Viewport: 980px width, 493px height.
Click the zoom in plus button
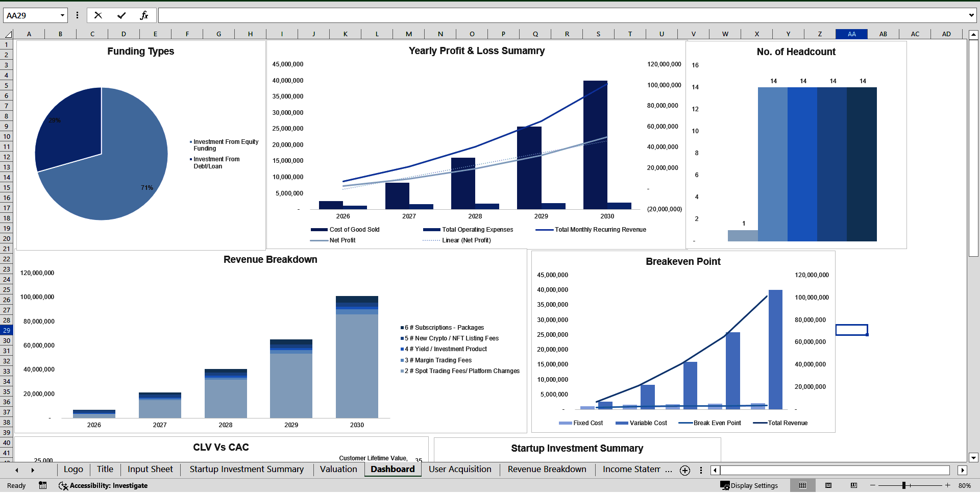[x=948, y=485]
